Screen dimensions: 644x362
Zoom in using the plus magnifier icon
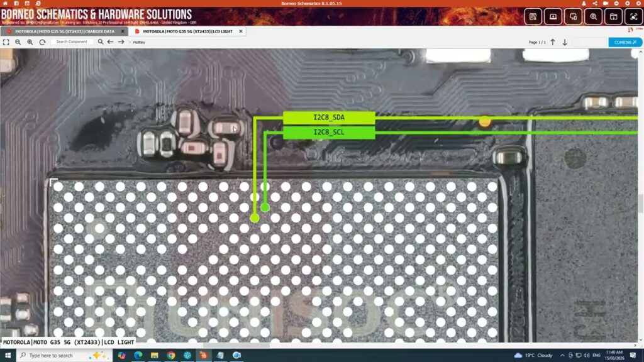(x=30, y=42)
